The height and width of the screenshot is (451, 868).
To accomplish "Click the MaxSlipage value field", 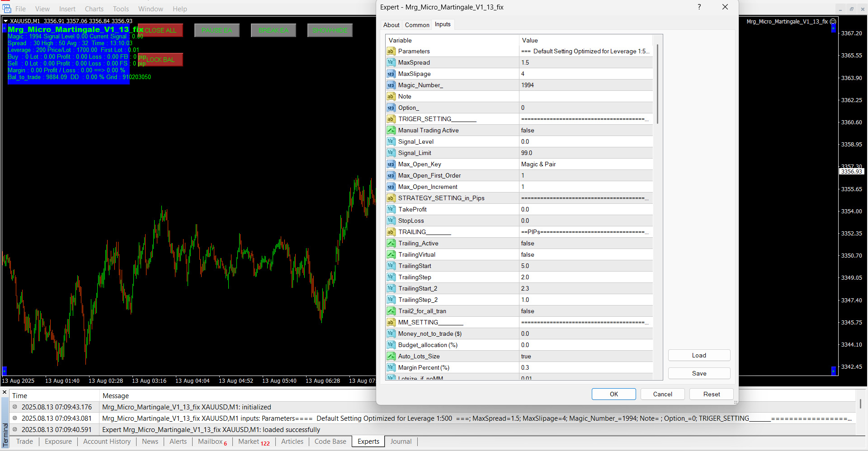I will pyautogui.click(x=585, y=74).
